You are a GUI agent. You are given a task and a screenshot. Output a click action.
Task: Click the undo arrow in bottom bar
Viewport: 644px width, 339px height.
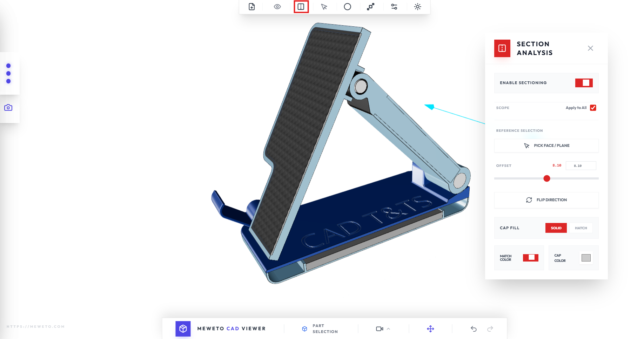[474, 329]
